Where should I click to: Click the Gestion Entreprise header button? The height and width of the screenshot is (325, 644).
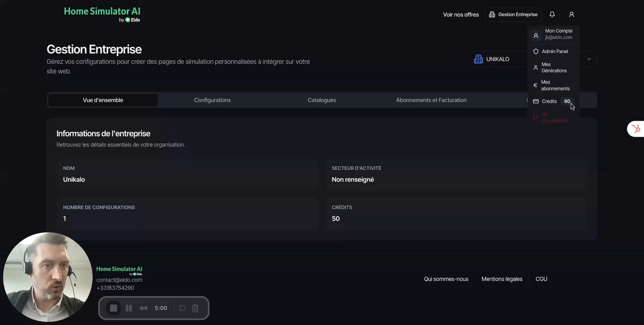[513, 14]
